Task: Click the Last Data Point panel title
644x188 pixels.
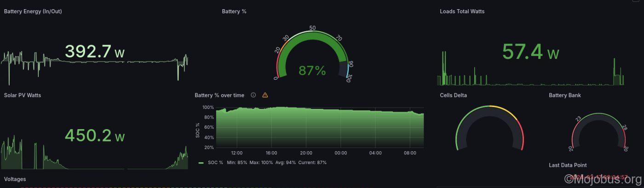Action: (568, 165)
